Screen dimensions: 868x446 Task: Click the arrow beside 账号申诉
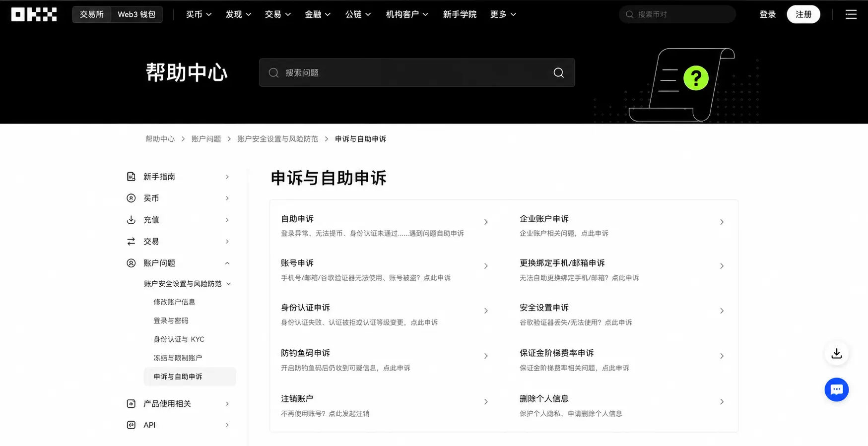click(x=486, y=266)
